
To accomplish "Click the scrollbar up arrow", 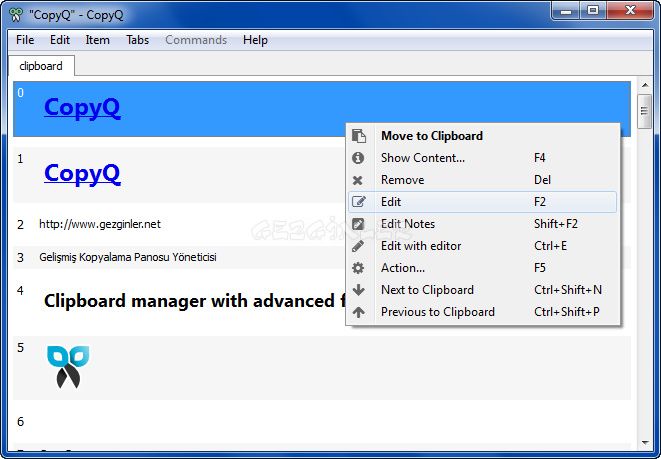I will click(645, 85).
